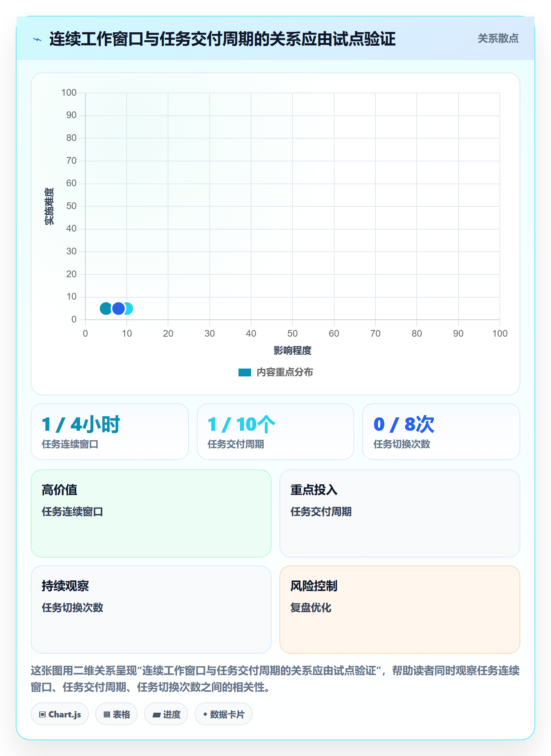Click the bar icon in 进度 tag
This screenshot has width=551, height=756.
pos(157,715)
